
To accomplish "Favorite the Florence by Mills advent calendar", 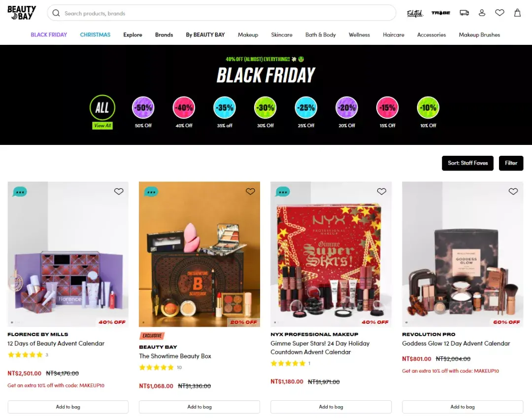I will (x=119, y=192).
